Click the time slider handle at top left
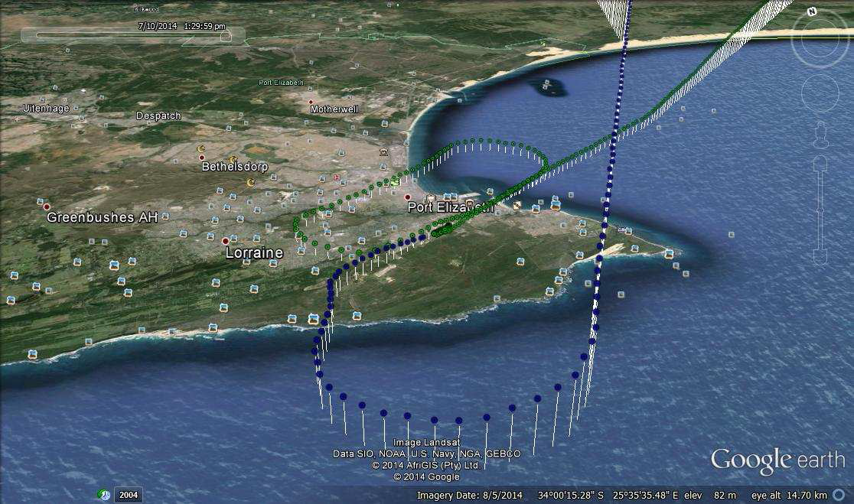This screenshot has width=854, height=504. click(225, 35)
